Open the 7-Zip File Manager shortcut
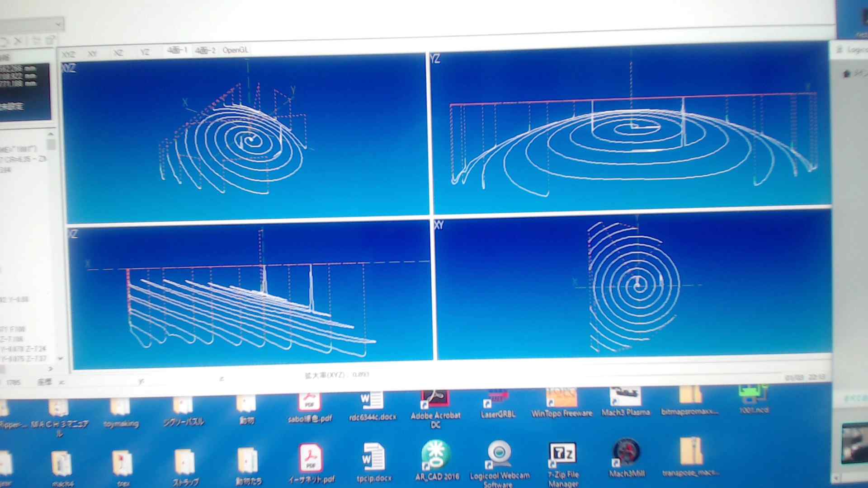The width and height of the screenshot is (868, 488). point(562,455)
